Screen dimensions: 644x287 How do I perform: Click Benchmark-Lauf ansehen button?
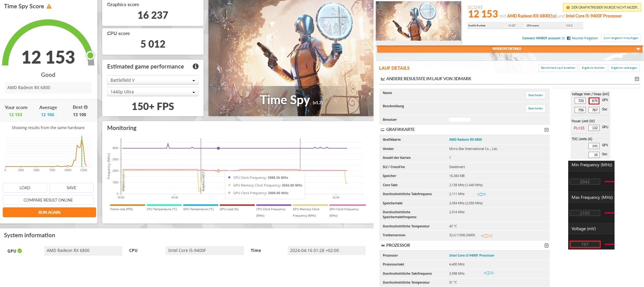tap(558, 68)
